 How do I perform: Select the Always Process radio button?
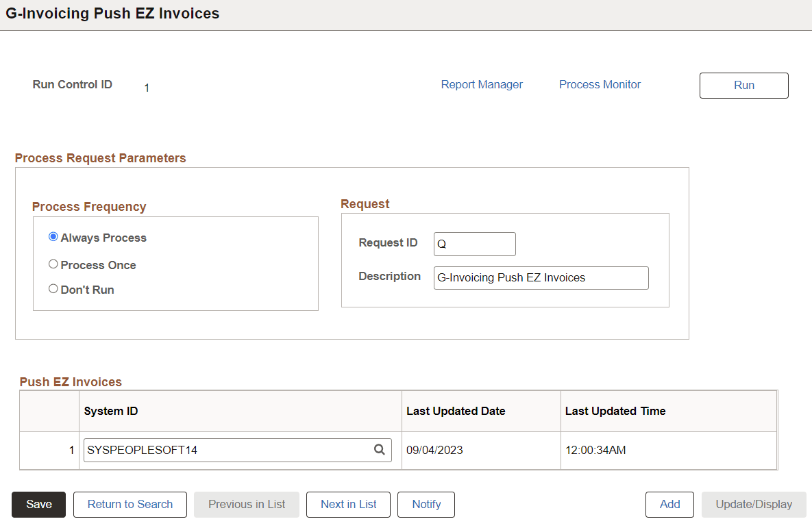53,236
